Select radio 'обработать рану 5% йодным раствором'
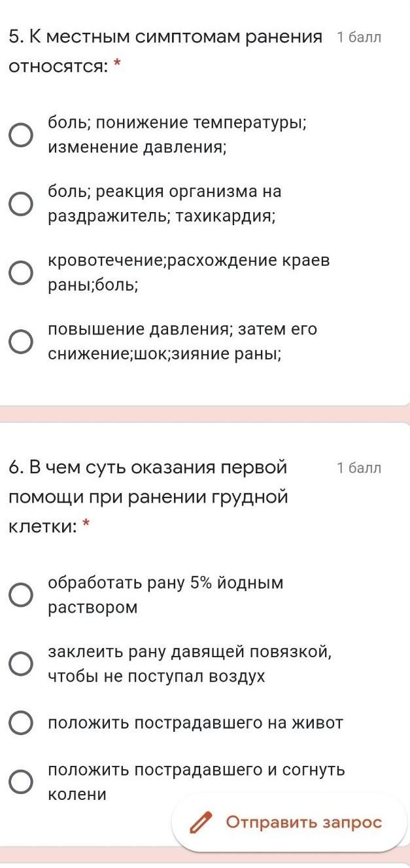410x868 pixels. pyautogui.click(x=21, y=595)
